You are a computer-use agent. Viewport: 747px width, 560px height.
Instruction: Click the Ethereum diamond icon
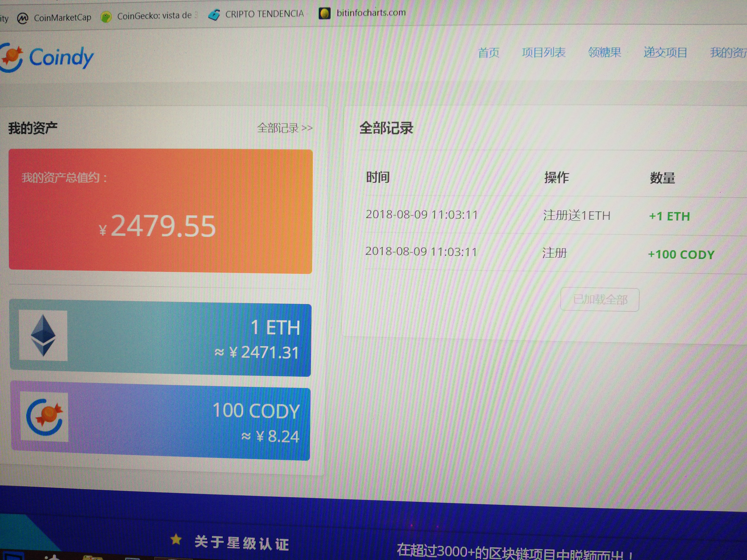point(43,336)
